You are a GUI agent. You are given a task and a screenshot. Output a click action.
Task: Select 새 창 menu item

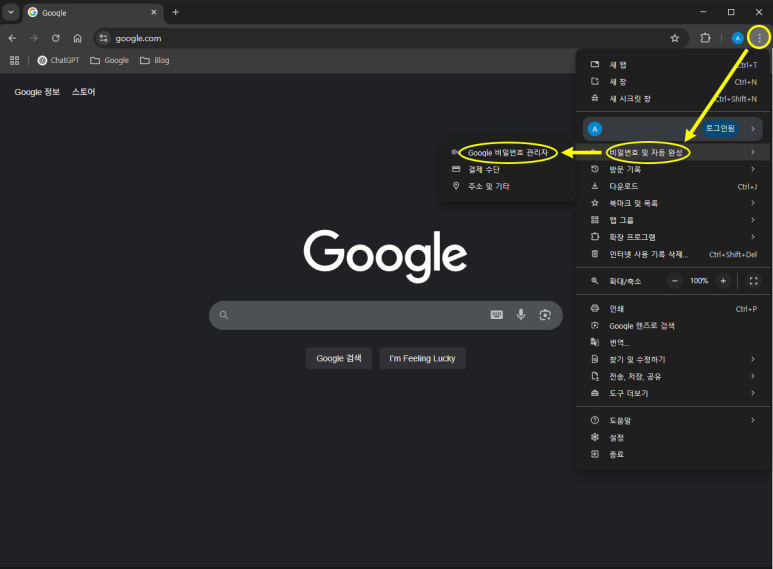click(672, 82)
